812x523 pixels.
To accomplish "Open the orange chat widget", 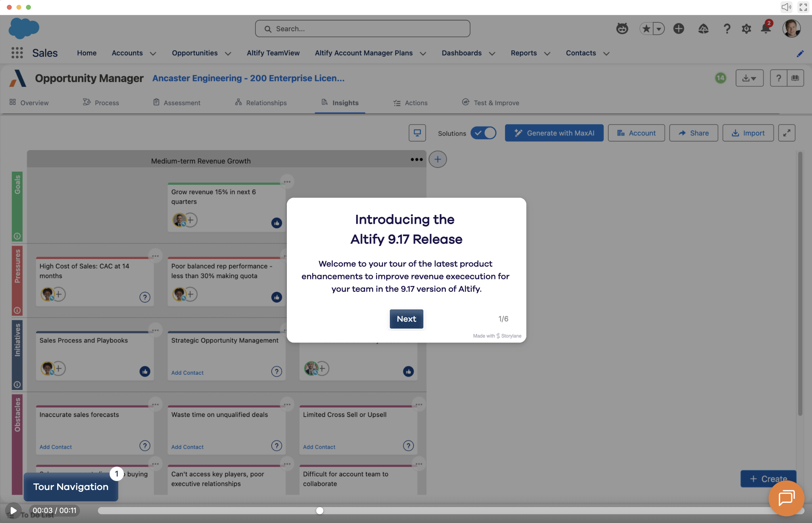I will coord(786,498).
